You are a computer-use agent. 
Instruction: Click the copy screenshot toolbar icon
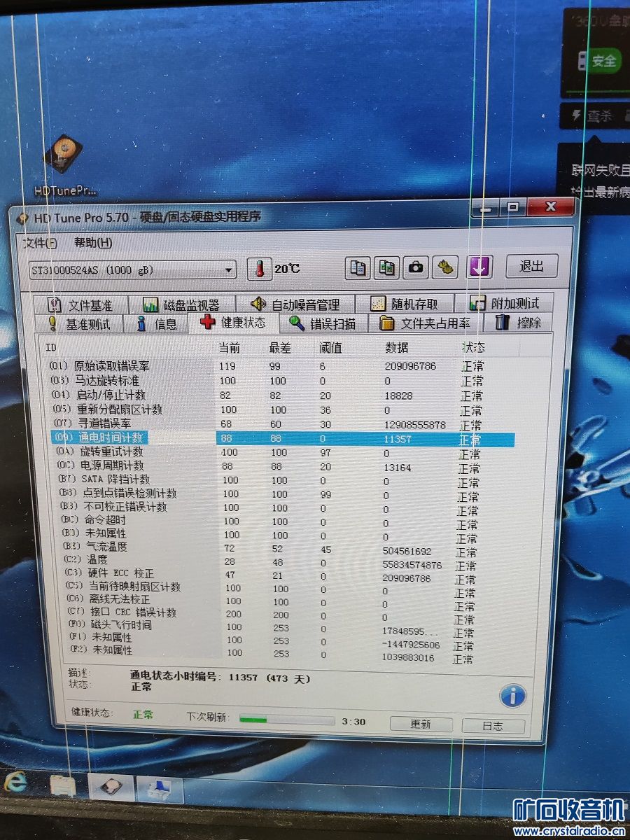pyautogui.click(x=386, y=267)
